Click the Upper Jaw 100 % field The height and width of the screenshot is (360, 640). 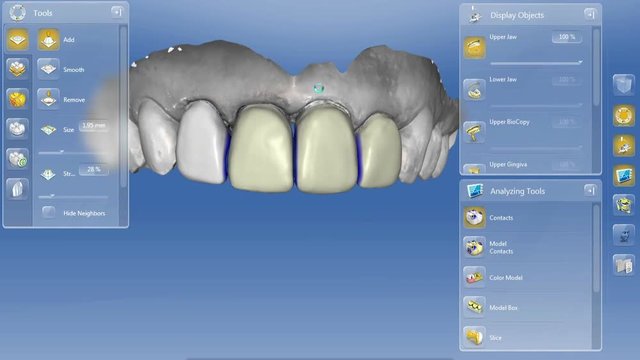pyautogui.click(x=567, y=37)
